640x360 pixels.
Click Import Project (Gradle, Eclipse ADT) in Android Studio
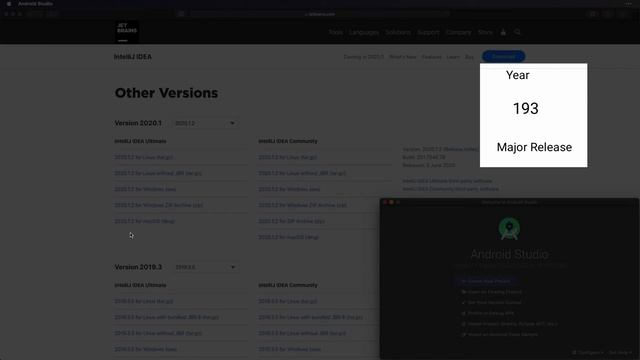[509, 324]
